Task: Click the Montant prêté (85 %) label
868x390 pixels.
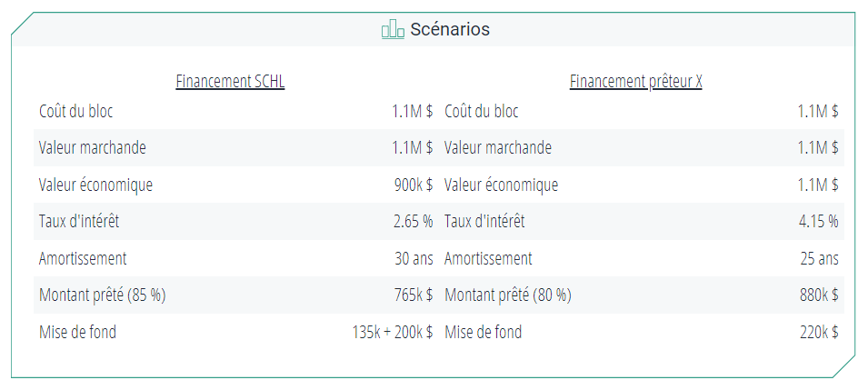Action: pos(103,295)
